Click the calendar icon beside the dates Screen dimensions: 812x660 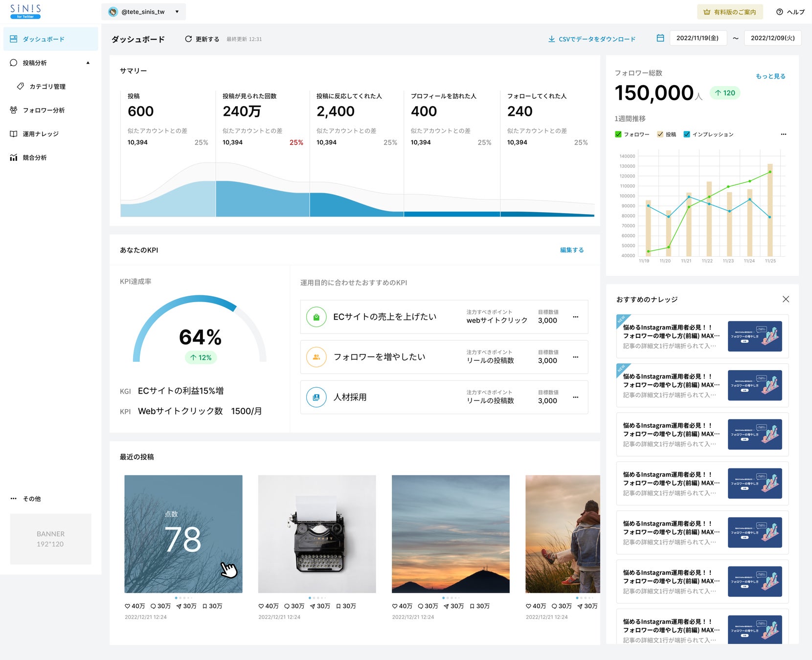tap(660, 38)
